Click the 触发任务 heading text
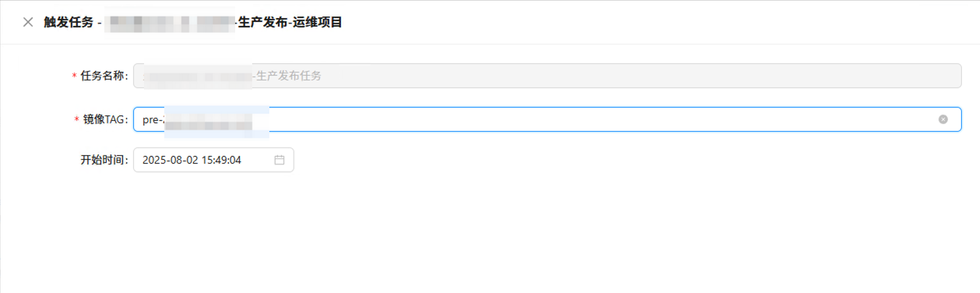 [x=68, y=22]
